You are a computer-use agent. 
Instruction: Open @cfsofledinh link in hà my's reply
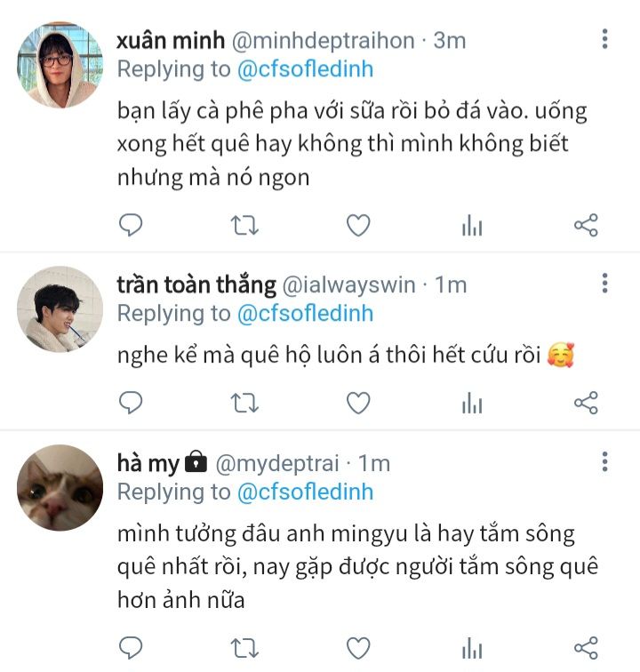pyautogui.click(x=304, y=492)
